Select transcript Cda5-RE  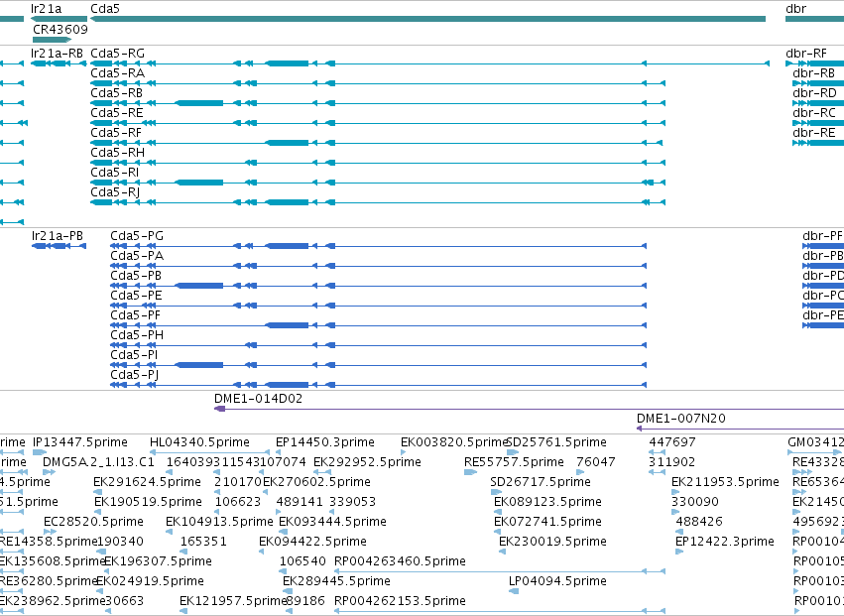point(117,112)
